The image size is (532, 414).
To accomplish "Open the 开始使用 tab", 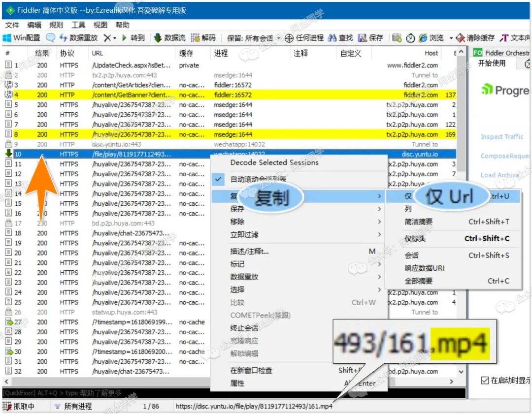I will tap(492, 64).
